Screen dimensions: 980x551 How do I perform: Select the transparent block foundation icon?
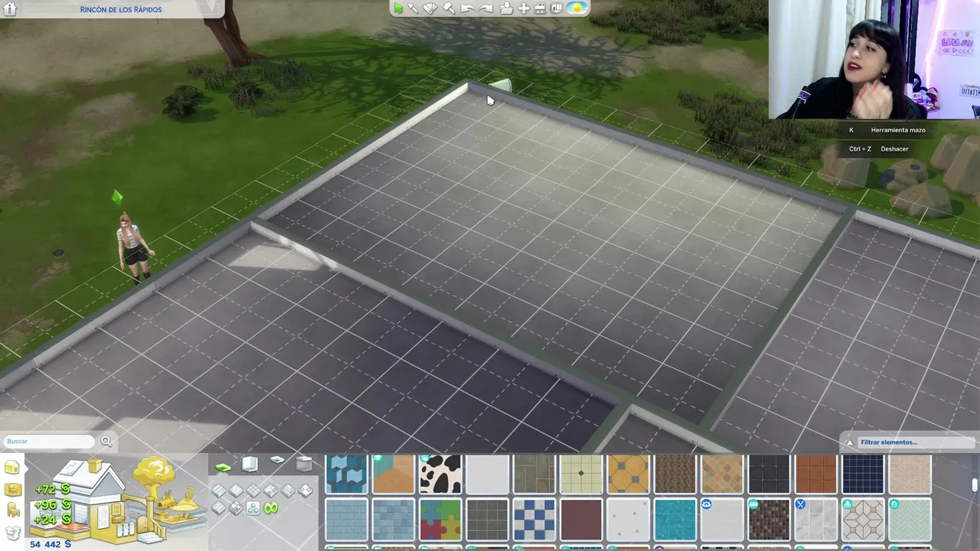304,463
